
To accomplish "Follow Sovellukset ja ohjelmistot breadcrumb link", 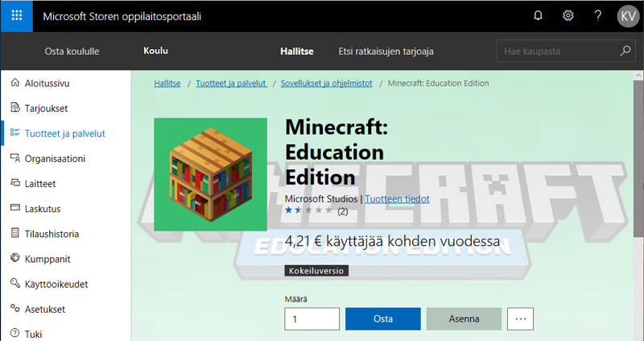I will [x=327, y=83].
